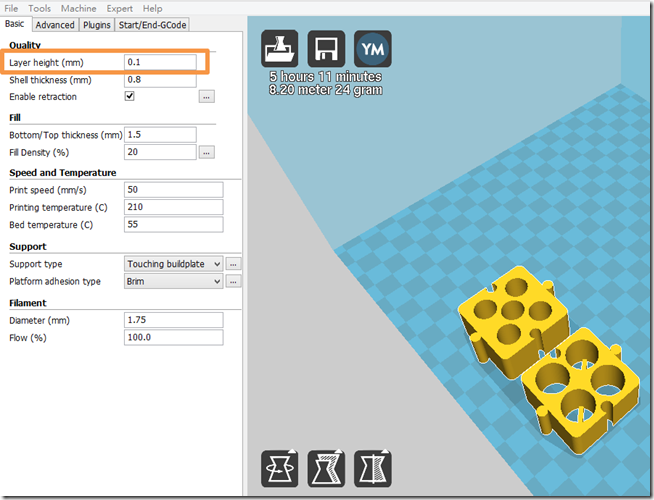Click the YM YouMagine share icon
The width and height of the screenshot is (654, 500).
(372, 48)
